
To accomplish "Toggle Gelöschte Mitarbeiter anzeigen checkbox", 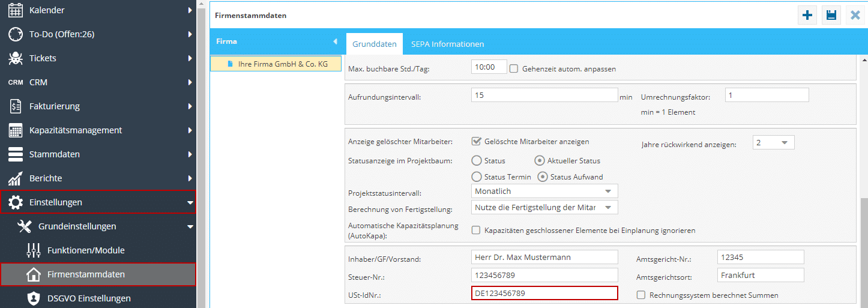I will (477, 142).
